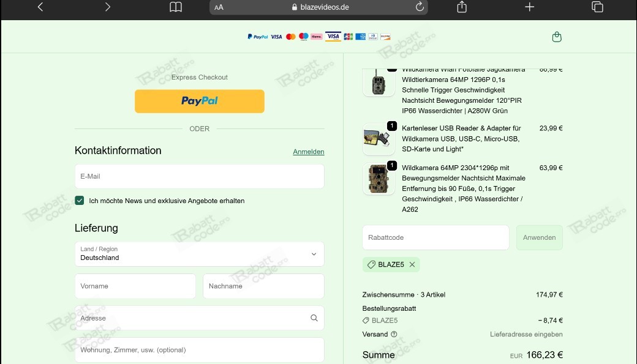Click the pink Klarna logo
Screen dimensions: 637x364
point(317,37)
